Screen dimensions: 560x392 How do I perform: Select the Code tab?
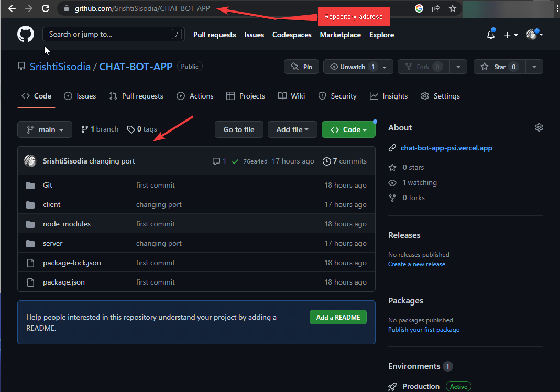coord(37,96)
